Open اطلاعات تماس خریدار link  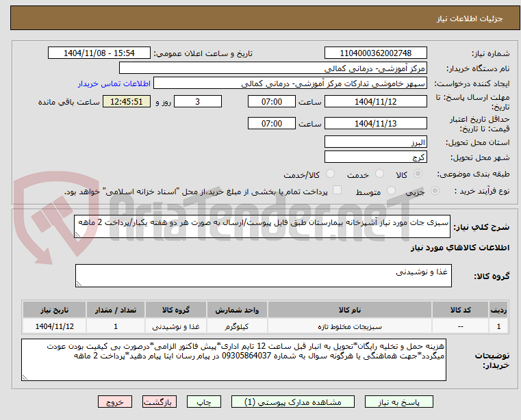click(114, 83)
